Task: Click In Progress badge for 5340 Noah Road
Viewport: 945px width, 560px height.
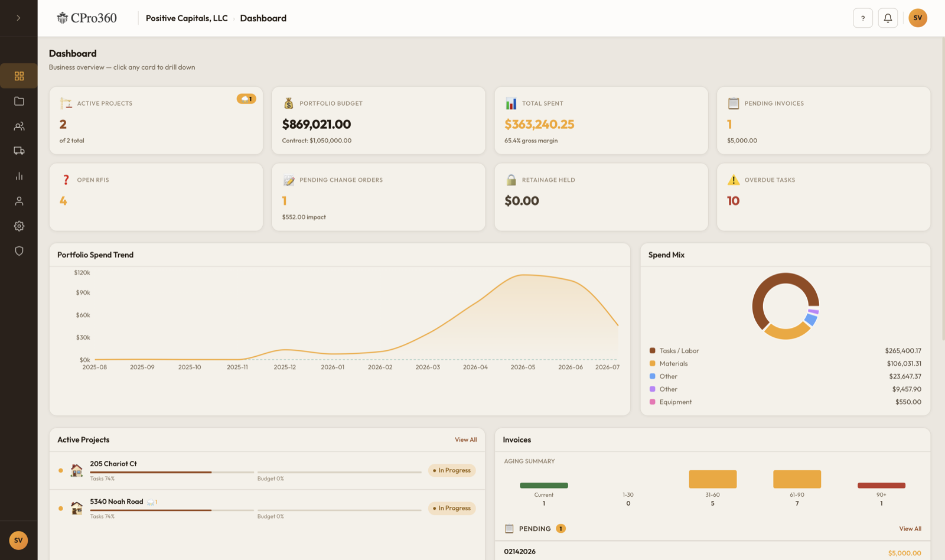Action: [x=452, y=508]
